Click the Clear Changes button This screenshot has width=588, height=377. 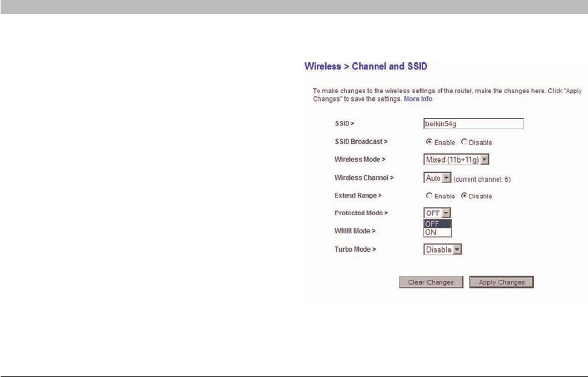pyautogui.click(x=431, y=282)
